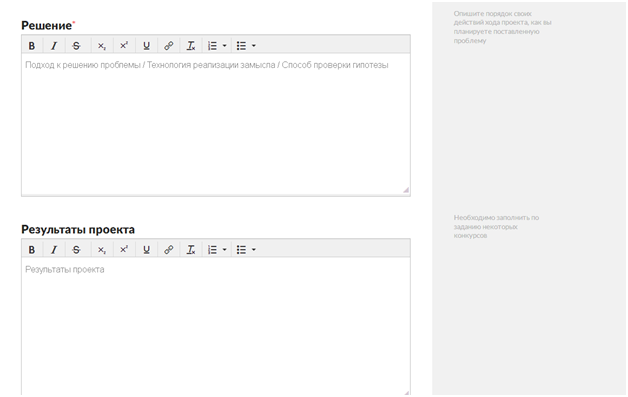Image resolution: width=628 pixels, height=397 pixels.
Task: Remove formatting in the Решение editor
Action: tap(191, 46)
